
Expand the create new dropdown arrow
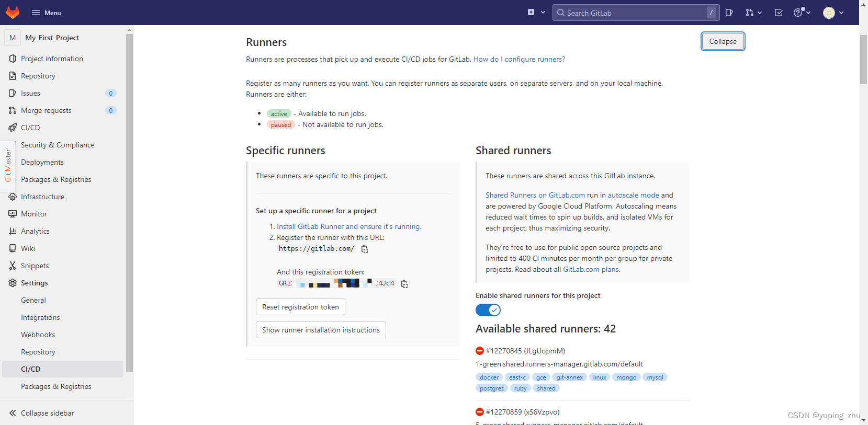(x=543, y=13)
